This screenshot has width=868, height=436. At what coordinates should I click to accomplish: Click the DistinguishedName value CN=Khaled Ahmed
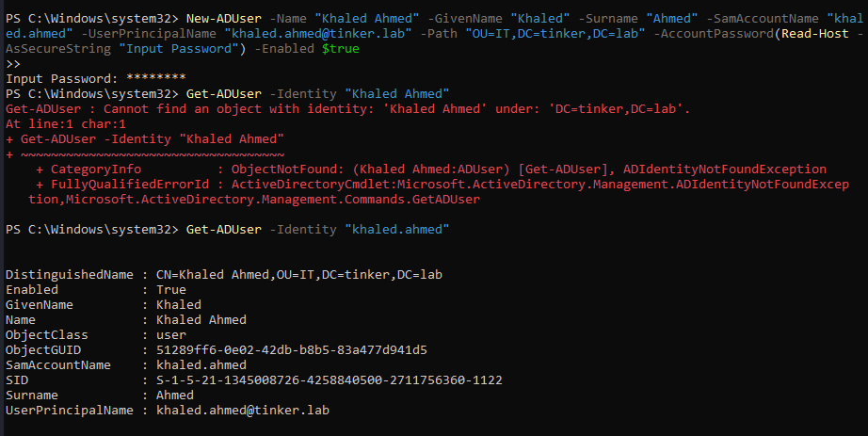(298, 274)
